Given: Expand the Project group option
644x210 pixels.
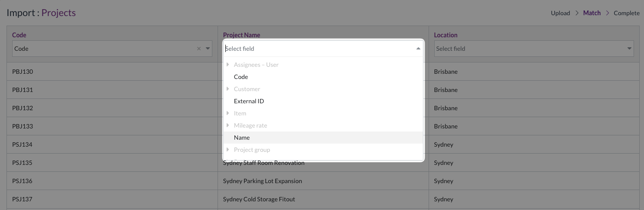Looking at the screenshot, I should [228, 150].
